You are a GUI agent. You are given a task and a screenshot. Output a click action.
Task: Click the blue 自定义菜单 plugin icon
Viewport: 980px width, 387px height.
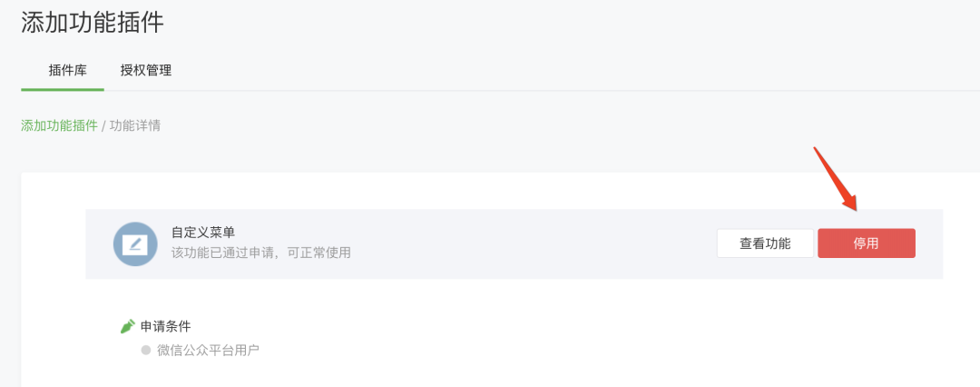click(135, 244)
